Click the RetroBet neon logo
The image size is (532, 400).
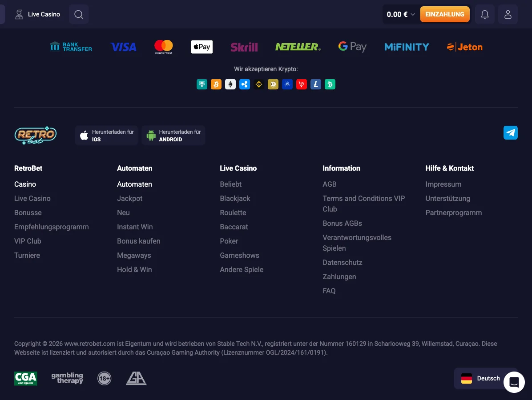click(x=36, y=135)
